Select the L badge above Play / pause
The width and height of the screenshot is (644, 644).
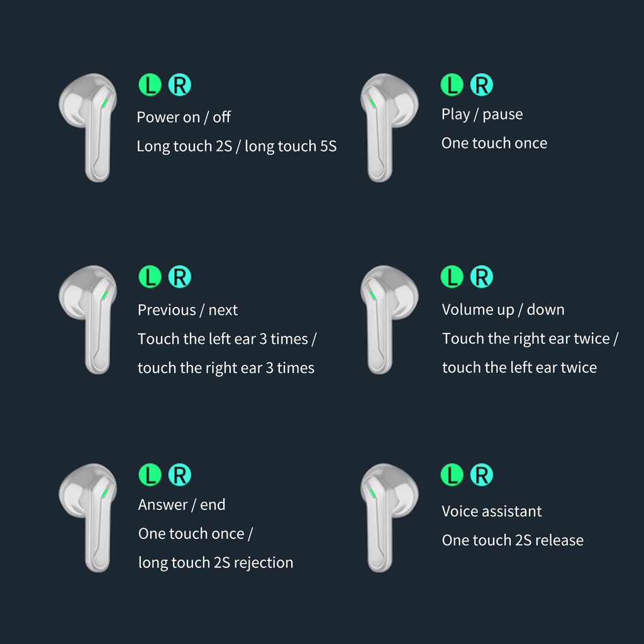[x=452, y=84]
